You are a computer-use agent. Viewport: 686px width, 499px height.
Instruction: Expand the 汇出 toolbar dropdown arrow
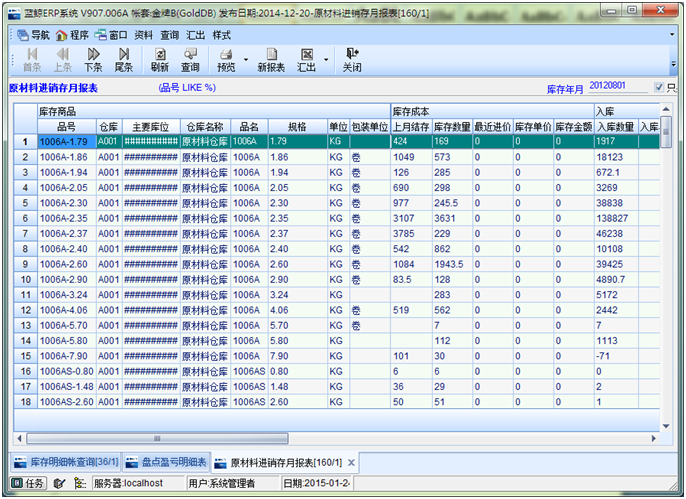click(x=326, y=59)
